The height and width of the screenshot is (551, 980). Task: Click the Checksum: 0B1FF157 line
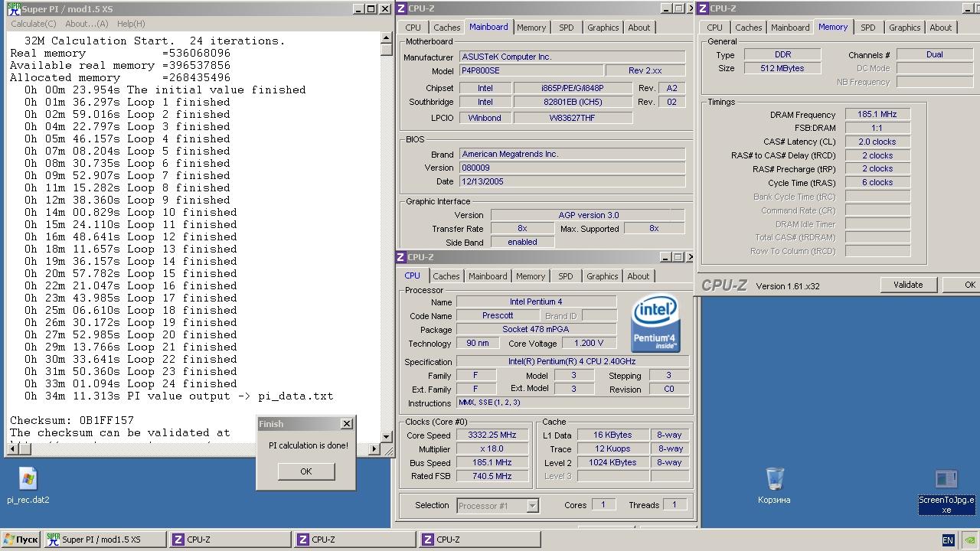(72, 420)
